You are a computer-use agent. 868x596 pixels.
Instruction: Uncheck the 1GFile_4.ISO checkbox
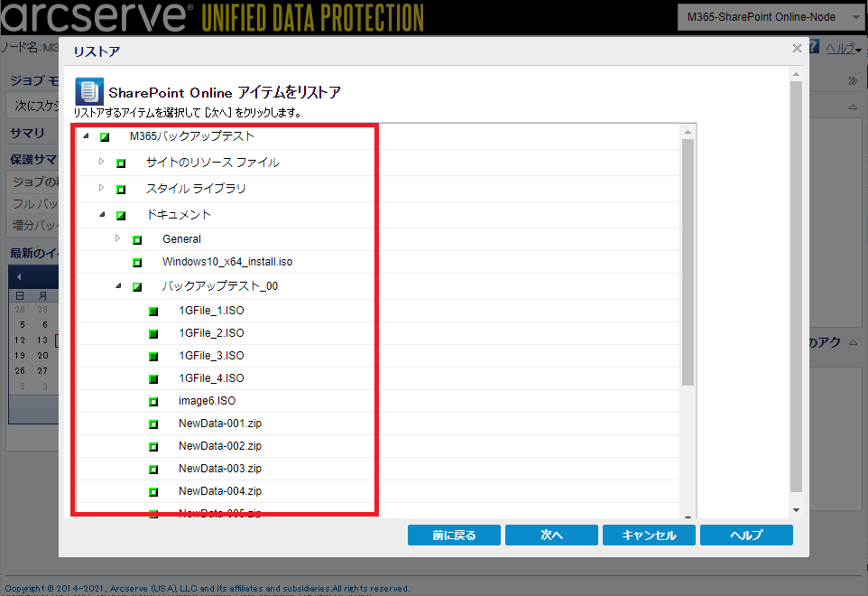click(x=154, y=379)
